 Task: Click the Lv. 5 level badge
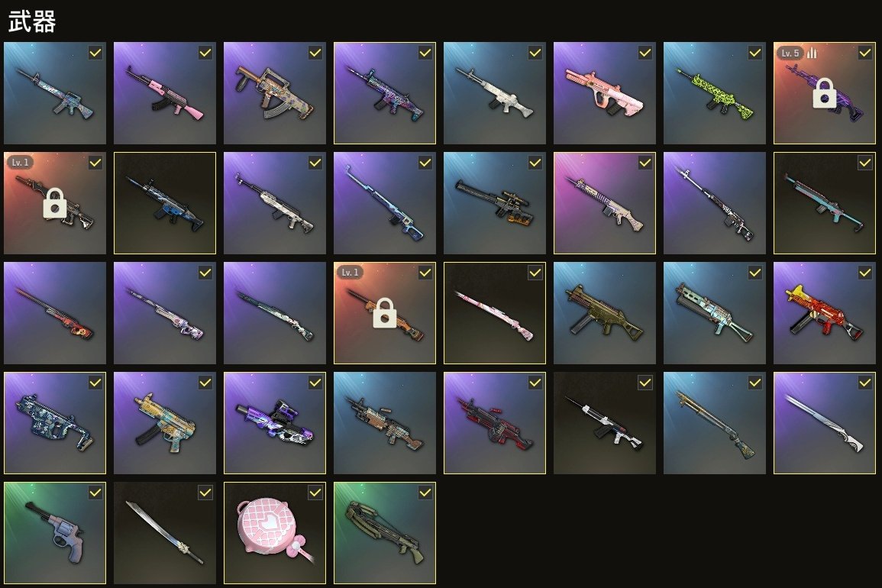[790, 53]
